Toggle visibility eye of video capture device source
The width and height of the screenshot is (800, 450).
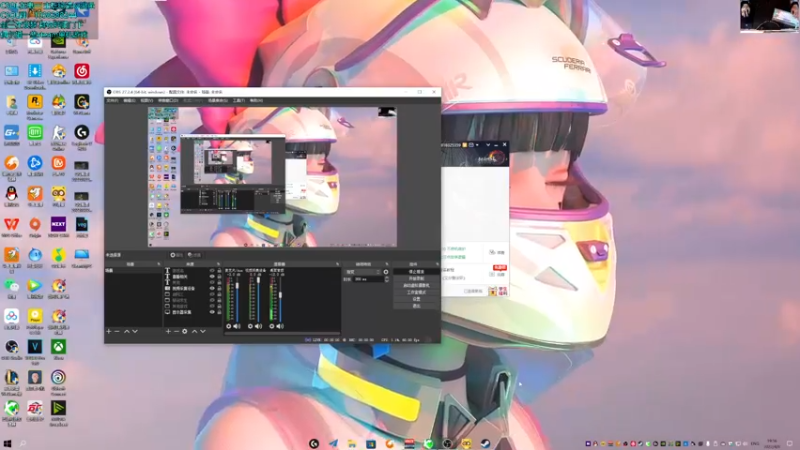(x=212, y=288)
